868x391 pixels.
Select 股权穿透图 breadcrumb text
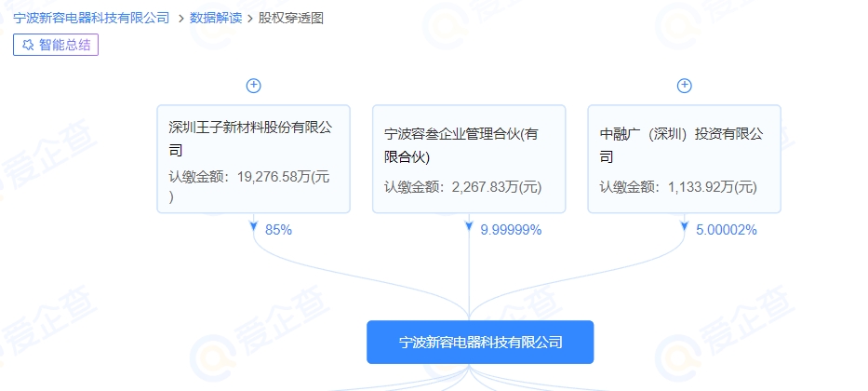(290, 19)
